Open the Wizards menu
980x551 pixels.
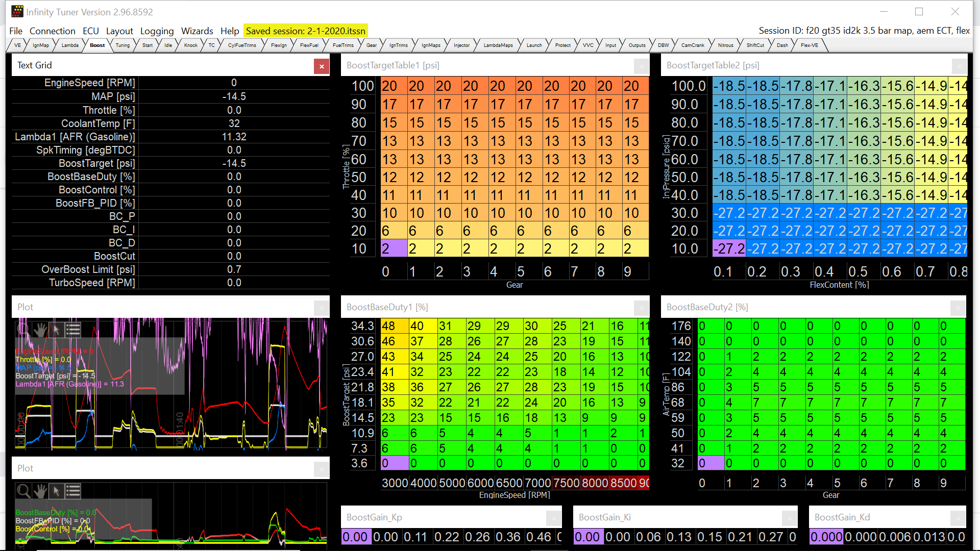[197, 31]
